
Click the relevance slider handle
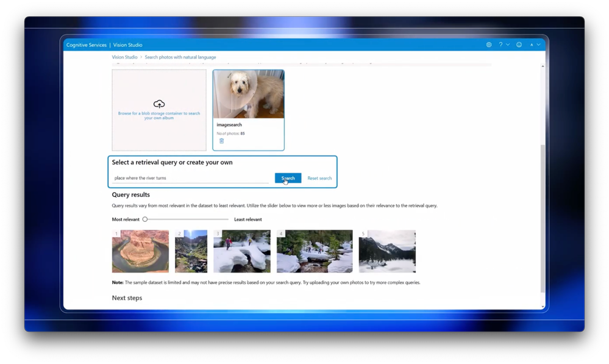point(145,219)
